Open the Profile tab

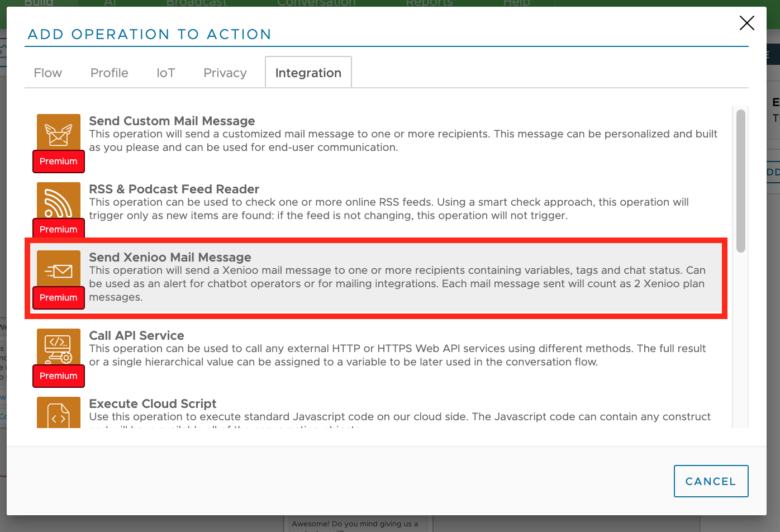[110, 73]
